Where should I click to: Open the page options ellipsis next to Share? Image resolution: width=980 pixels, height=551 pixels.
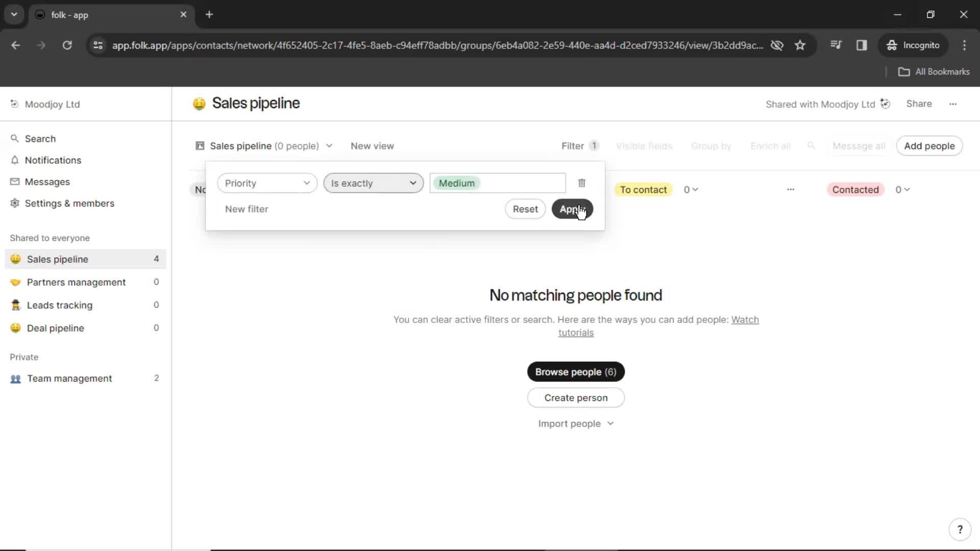point(953,104)
